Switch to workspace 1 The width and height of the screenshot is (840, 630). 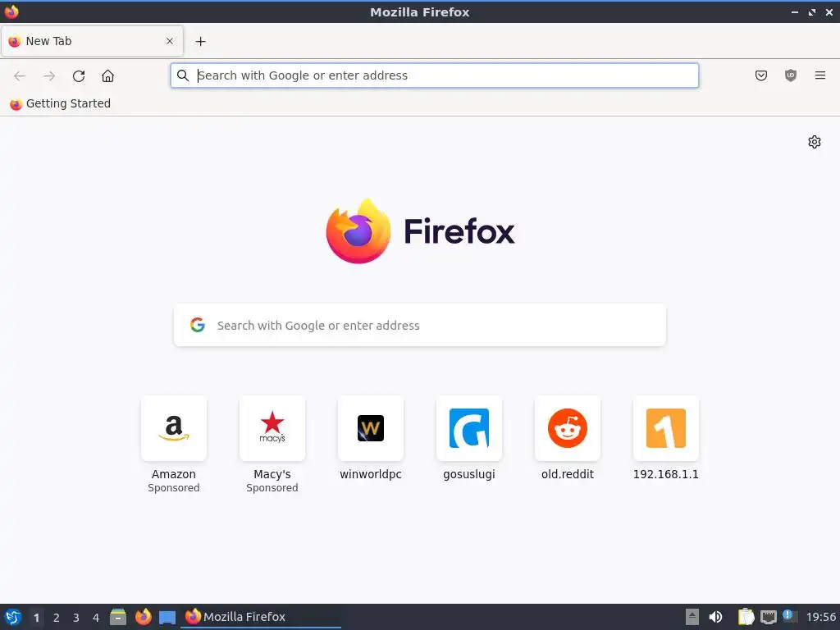(36, 618)
